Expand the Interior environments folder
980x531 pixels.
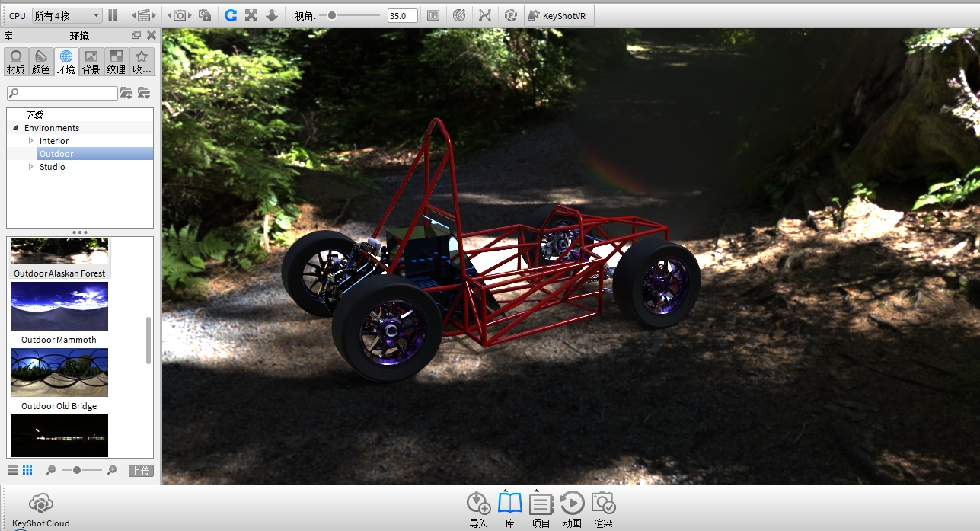point(31,140)
